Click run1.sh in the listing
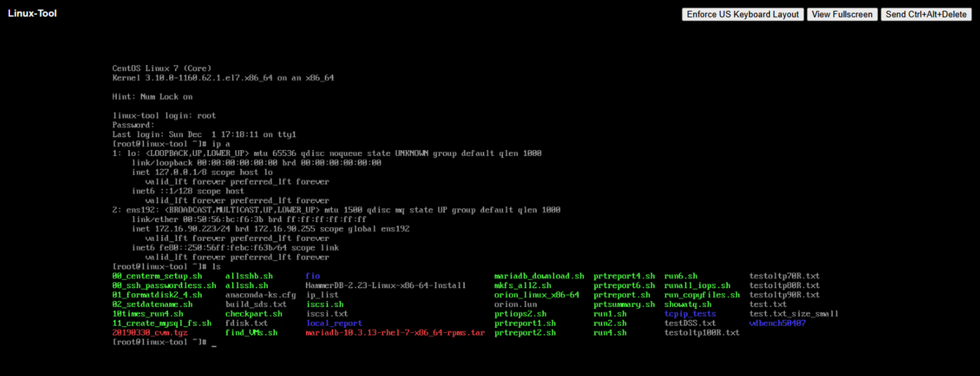This screenshot has height=376, width=980. tap(610, 314)
